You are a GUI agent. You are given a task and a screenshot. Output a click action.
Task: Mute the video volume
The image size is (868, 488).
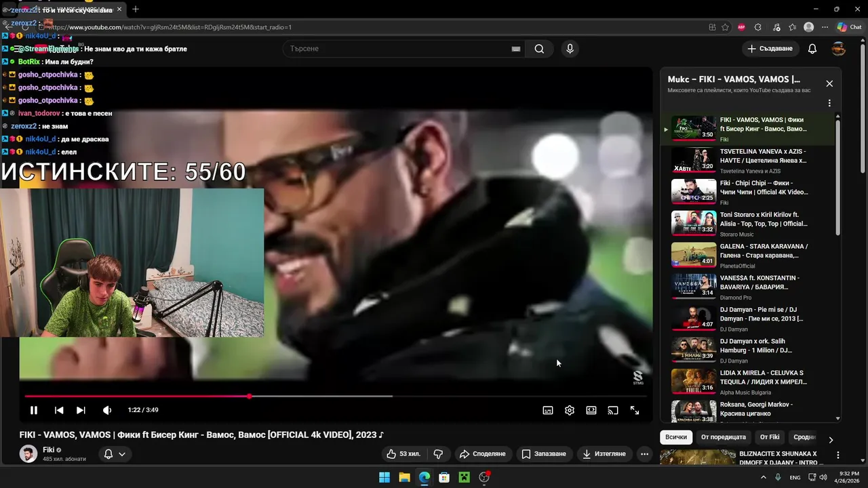tap(106, 410)
